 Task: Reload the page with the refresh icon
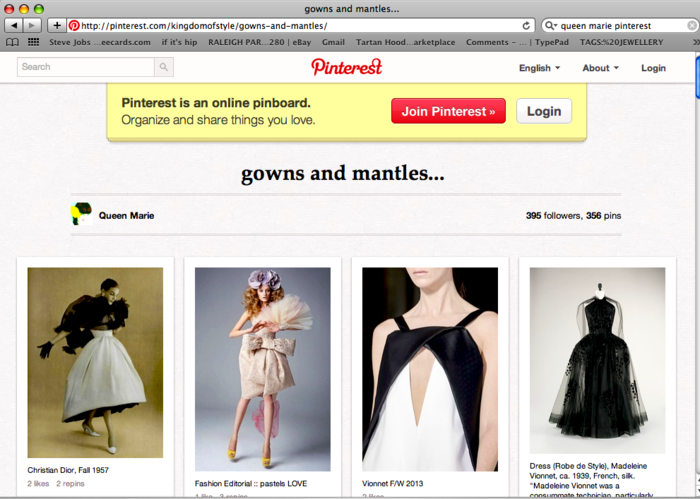click(x=526, y=26)
